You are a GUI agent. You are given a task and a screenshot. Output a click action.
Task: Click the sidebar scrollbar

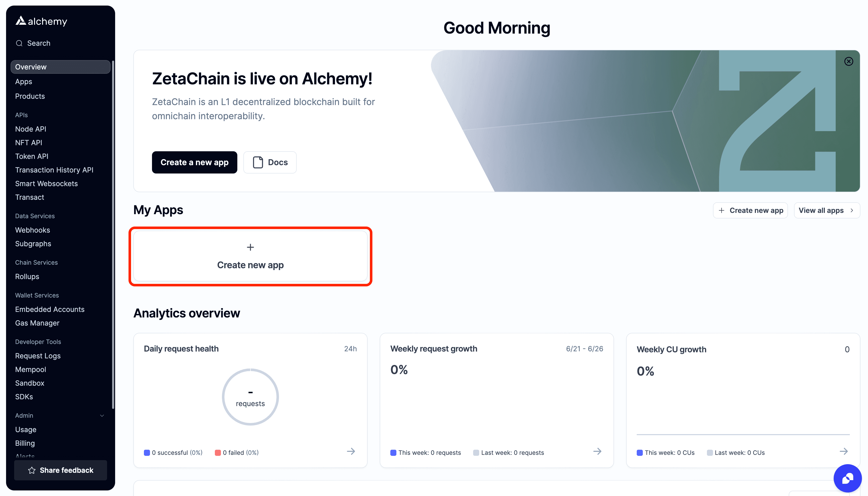coord(113,235)
